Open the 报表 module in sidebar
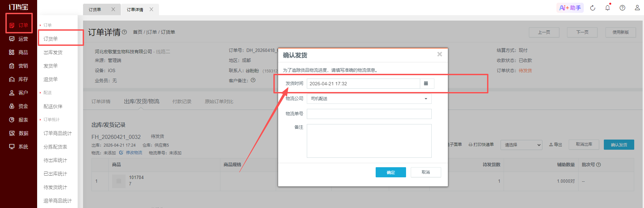 click(19, 120)
